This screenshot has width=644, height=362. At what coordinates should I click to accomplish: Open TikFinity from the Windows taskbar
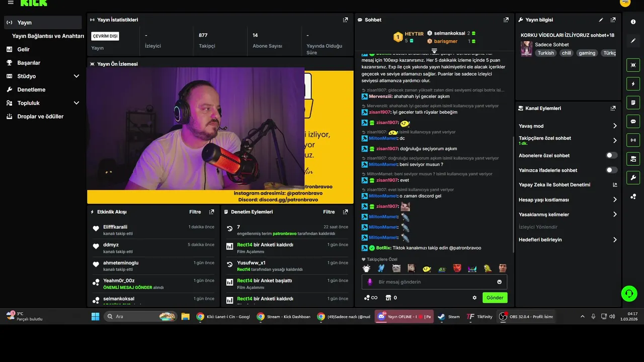coord(479,317)
